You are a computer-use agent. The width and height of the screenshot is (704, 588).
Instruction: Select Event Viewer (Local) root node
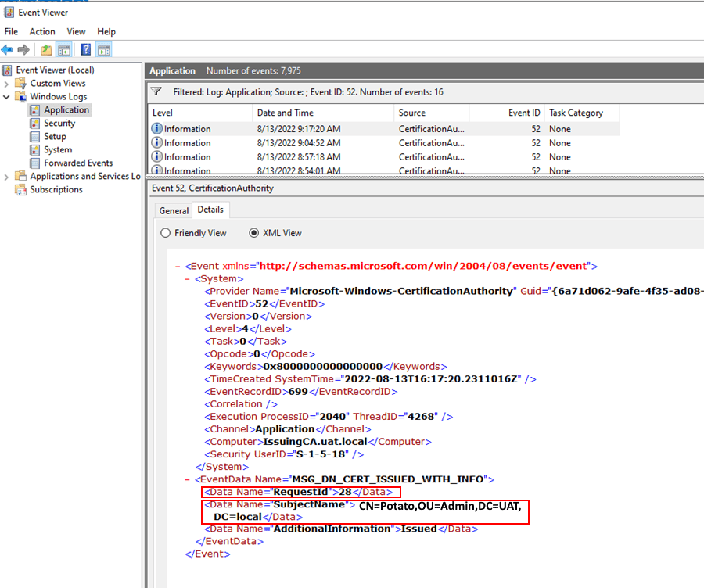(x=56, y=70)
